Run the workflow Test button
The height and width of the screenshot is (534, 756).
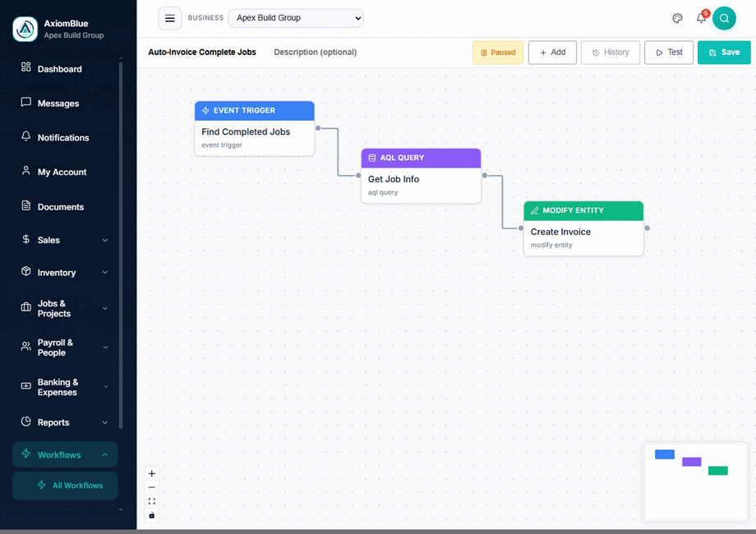click(669, 53)
